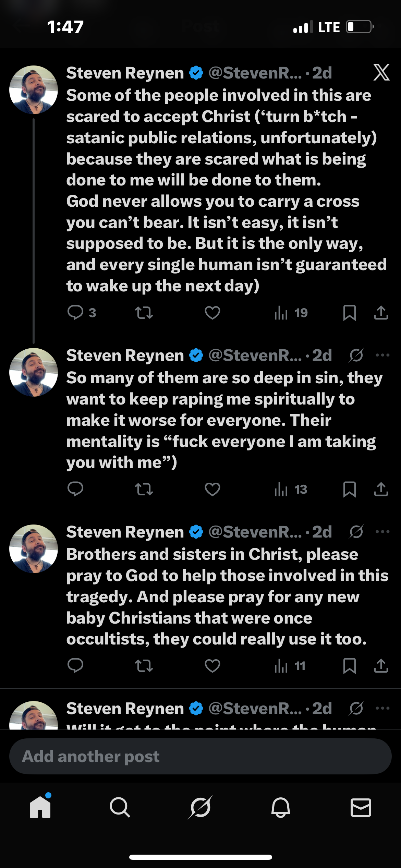Expand more options on the 'deep in sin' post
Screen dimensions: 401x868
[382, 355]
